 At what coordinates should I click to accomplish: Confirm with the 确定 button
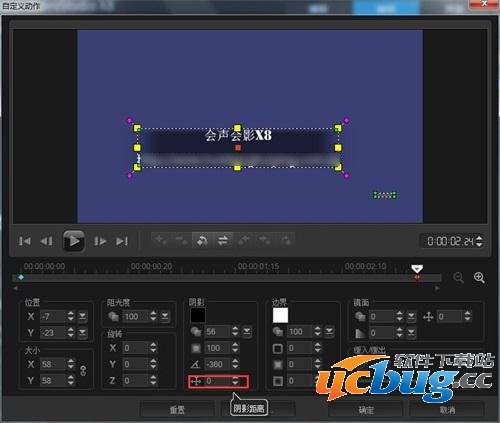pyautogui.click(x=366, y=409)
